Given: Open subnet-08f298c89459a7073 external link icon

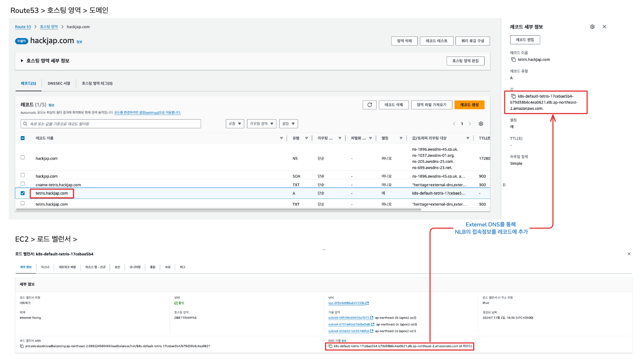Looking at the screenshot, I should coord(371,318).
